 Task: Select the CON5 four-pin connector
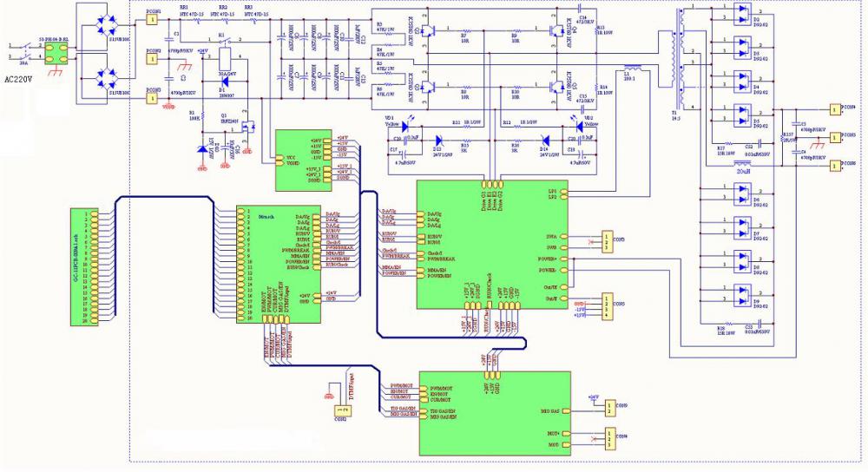point(608,307)
